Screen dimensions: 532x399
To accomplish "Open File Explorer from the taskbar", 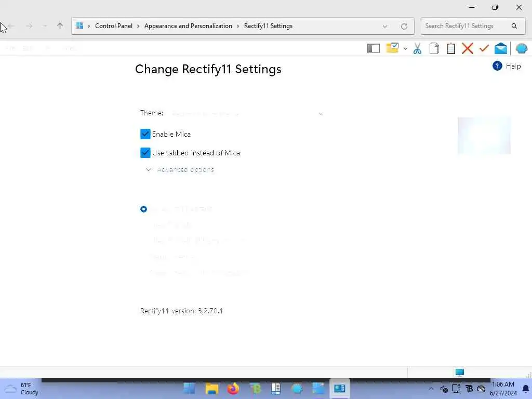I will point(212,389).
